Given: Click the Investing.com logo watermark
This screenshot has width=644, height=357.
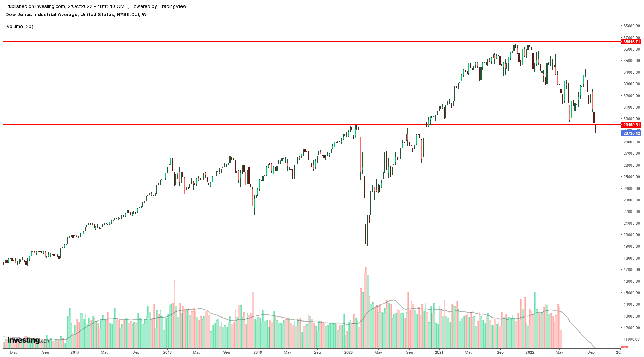Looking at the screenshot, I should pyautogui.click(x=29, y=340).
